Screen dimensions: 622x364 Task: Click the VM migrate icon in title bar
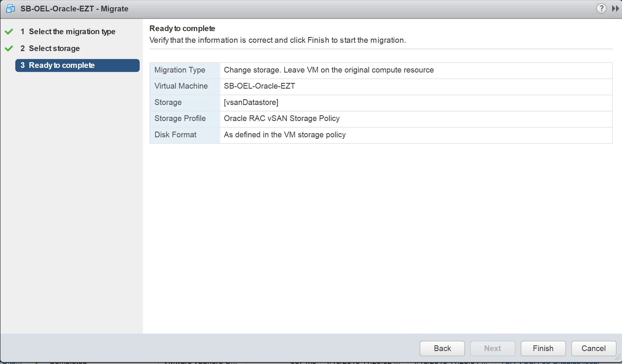(x=11, y=9)
